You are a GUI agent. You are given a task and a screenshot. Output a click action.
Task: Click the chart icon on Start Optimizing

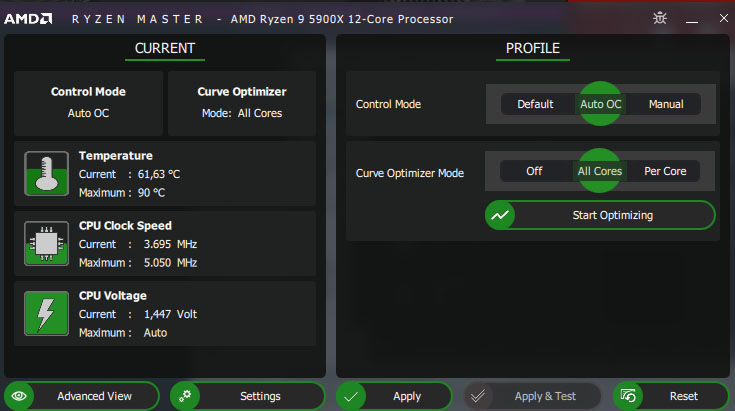pyautogui.click(x=500, y=215)
